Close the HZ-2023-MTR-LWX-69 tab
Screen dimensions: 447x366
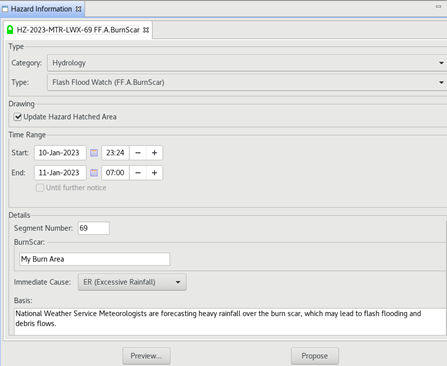(x=146, y=30)
